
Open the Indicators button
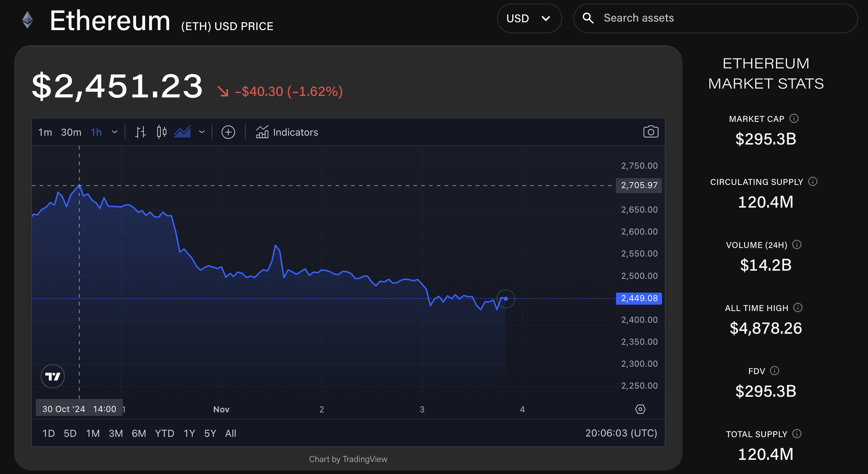[x=287, y=132]
